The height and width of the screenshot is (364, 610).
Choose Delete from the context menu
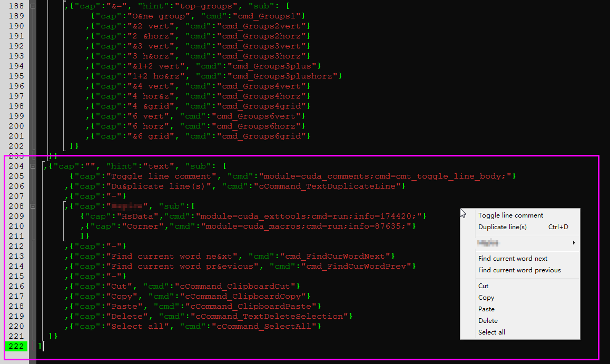(488, 321)
